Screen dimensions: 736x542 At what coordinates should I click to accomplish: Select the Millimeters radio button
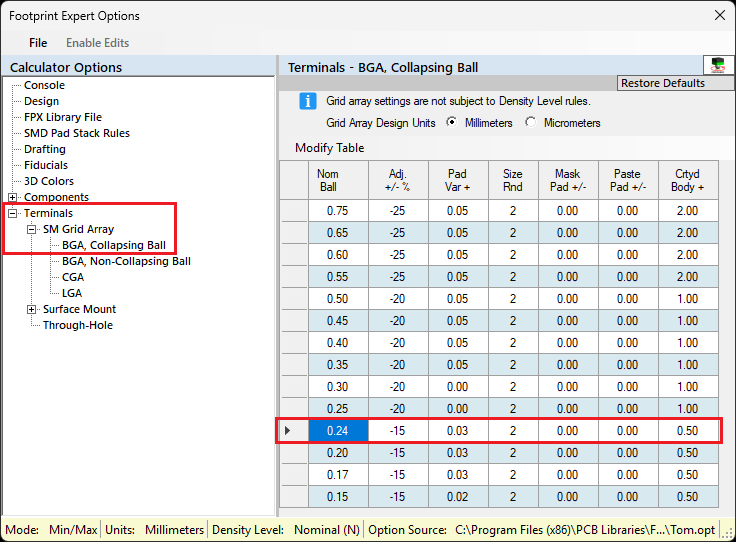point(452,123)
